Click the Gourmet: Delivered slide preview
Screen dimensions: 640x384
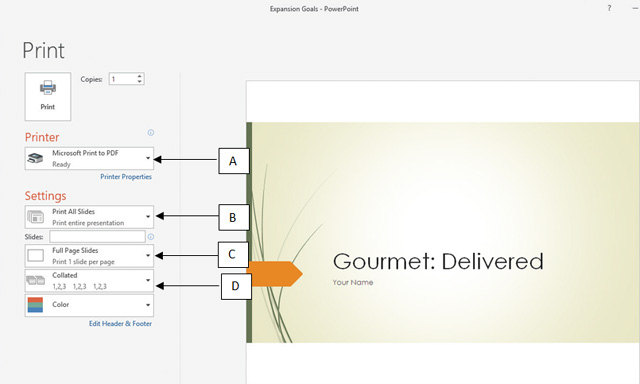click(x=443, y=232)
